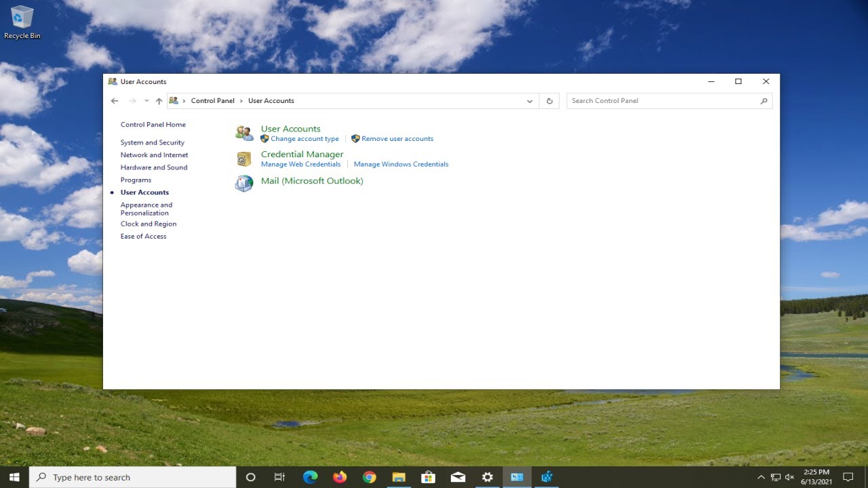
Task: Open the network icon in the system tray
Action: coord(776,477)
